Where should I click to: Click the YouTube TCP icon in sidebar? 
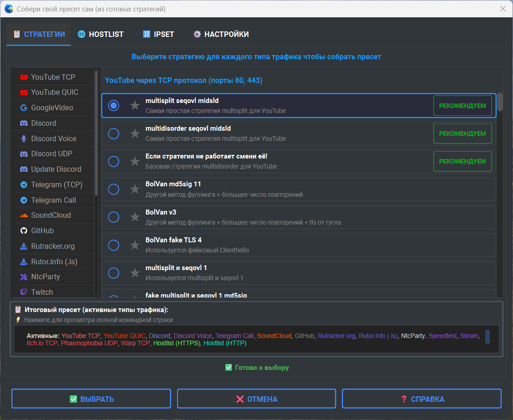(24, 77)
